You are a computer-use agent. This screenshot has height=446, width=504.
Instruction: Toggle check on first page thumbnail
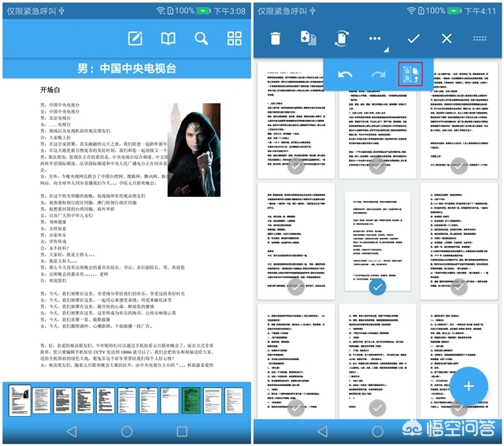pyautogui.click(x=296, y=166)
